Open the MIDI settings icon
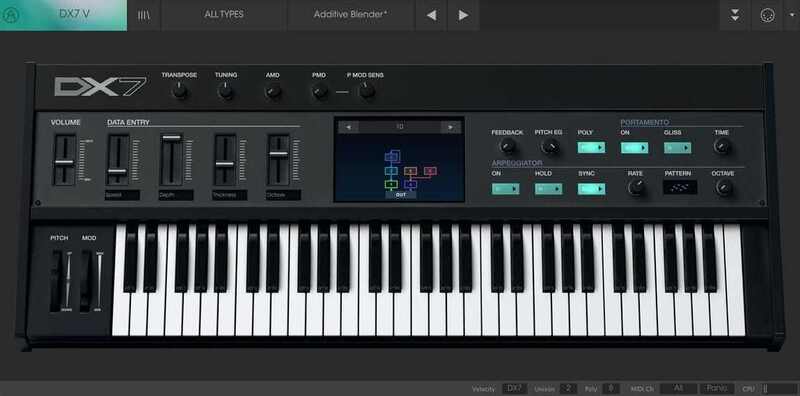Screen dimensions: 800x396 click(767, 15)
